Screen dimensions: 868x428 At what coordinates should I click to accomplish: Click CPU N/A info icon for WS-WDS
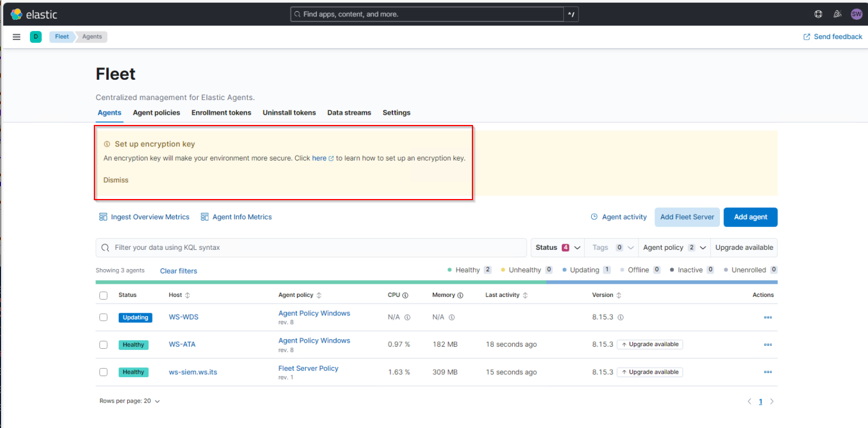point(407,318)
